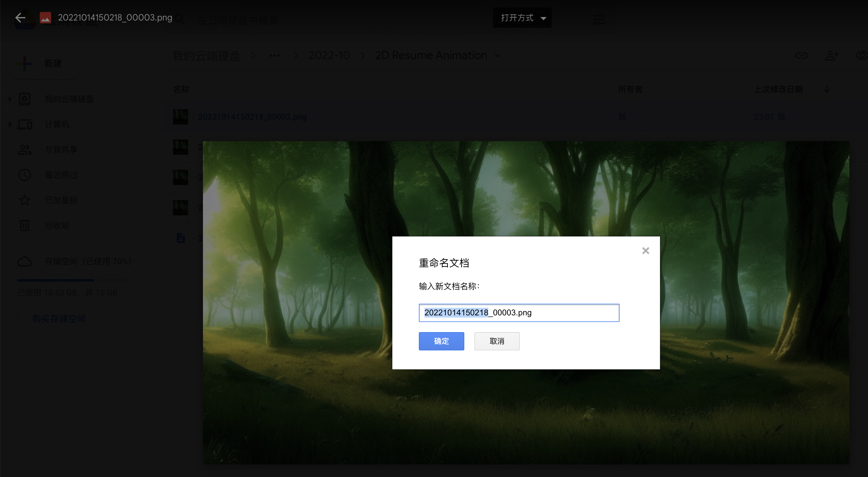Click 购买存储空间 button
Screen dimensions: 868x477
pos(59,319)
